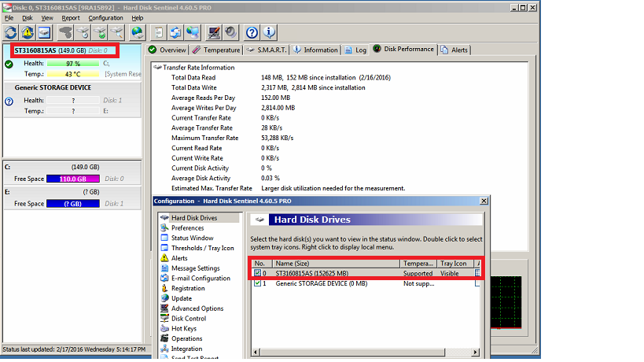This screenshot has width=644, height=362.
Task: Click the (? GB) free space bar
Action: [x=73, y=203]
